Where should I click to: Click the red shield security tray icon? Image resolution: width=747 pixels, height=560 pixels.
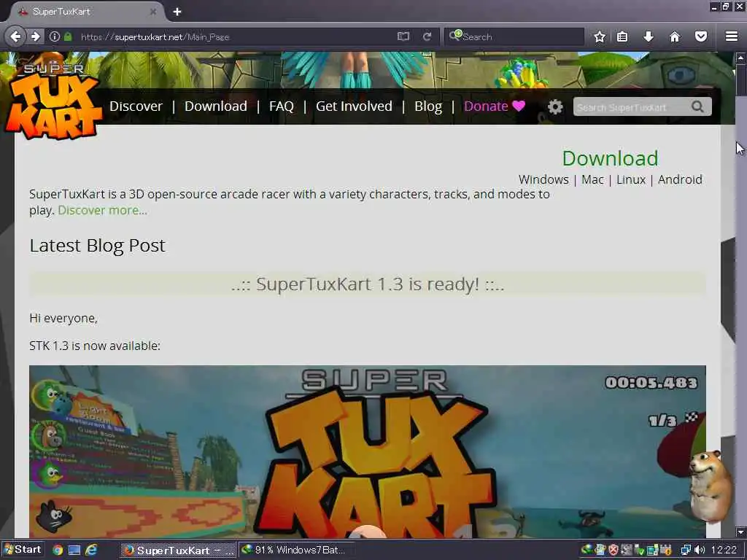tap(614, 550)
